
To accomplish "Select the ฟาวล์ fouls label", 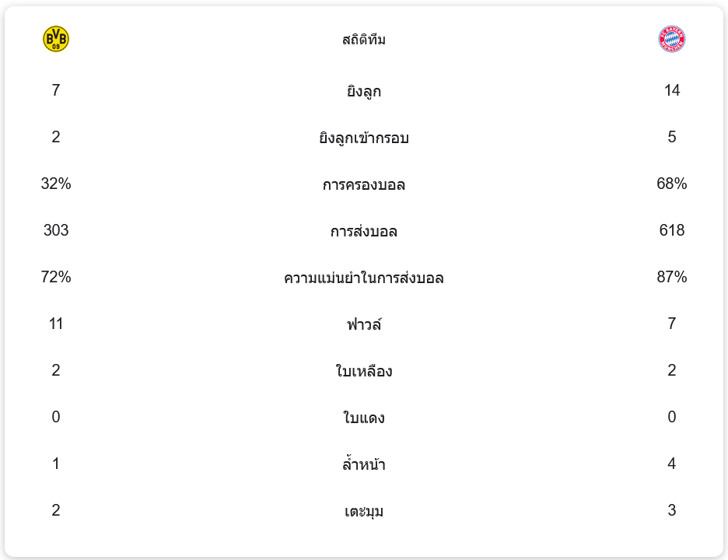I will coord(364,324).
